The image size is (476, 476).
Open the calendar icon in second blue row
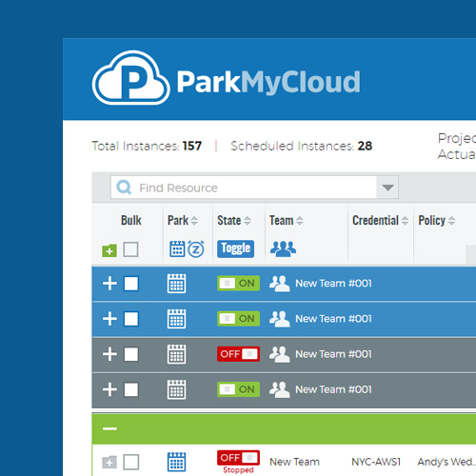(176, 319)
